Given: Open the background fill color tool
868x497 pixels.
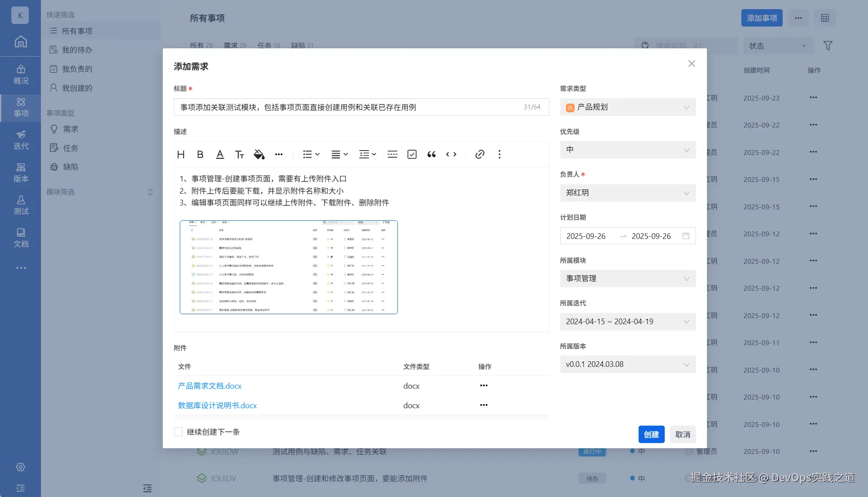Looking at the screenshot, I should pyautogui.click(x=259, y=154).
